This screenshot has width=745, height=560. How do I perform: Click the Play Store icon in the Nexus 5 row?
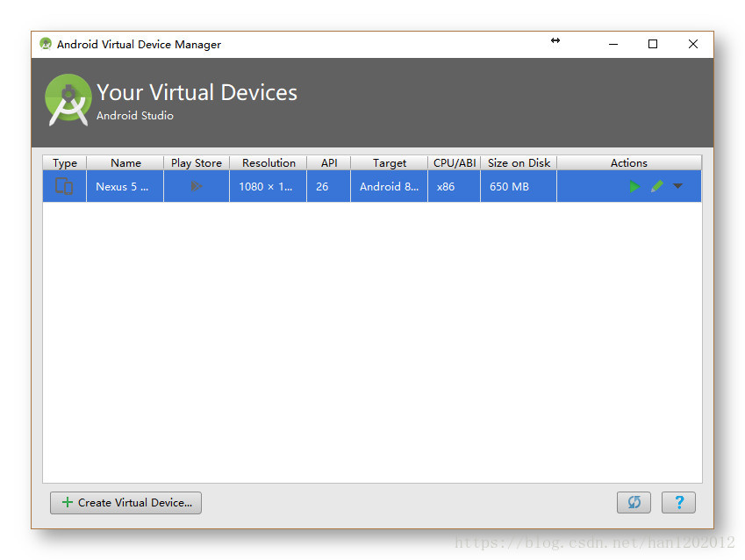[197, 186]
